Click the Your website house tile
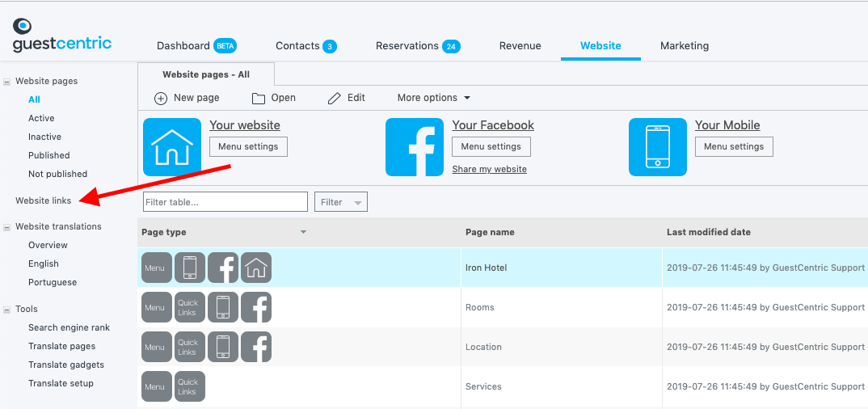This screenshot has height=409, width=868. click(172, 147)
